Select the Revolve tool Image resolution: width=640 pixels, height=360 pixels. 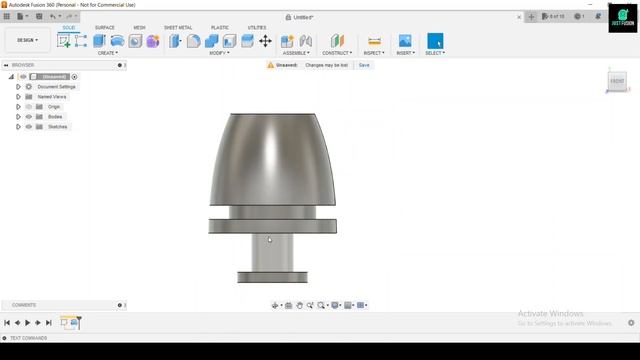[x=117, y=41]
